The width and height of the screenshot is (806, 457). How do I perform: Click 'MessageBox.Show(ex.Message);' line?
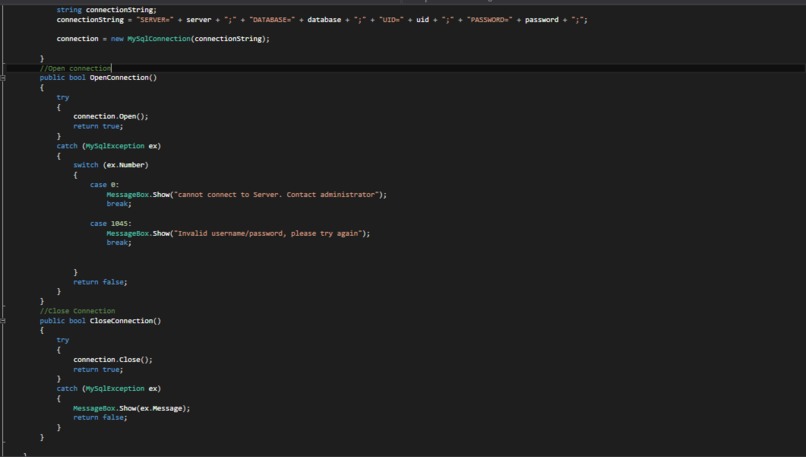[x=131, y=408]
